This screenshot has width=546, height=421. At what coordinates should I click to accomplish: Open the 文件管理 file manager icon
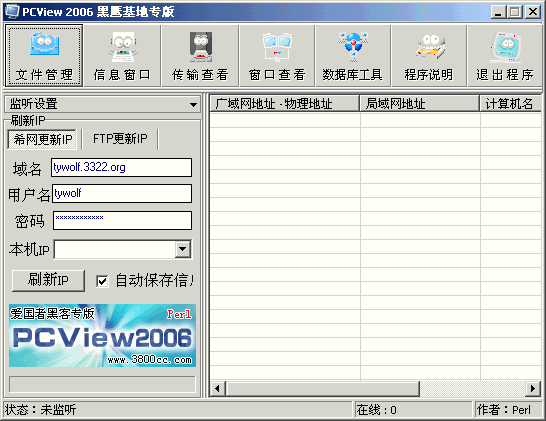click(x=44, y=55)
